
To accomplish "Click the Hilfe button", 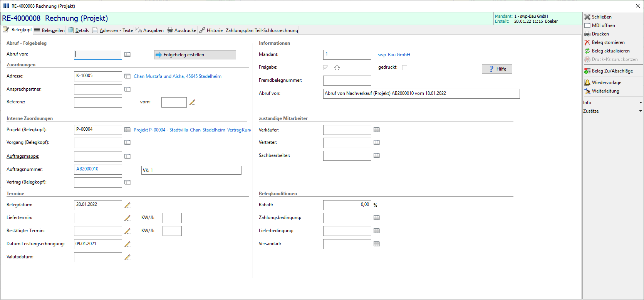I will coord(497,69).
